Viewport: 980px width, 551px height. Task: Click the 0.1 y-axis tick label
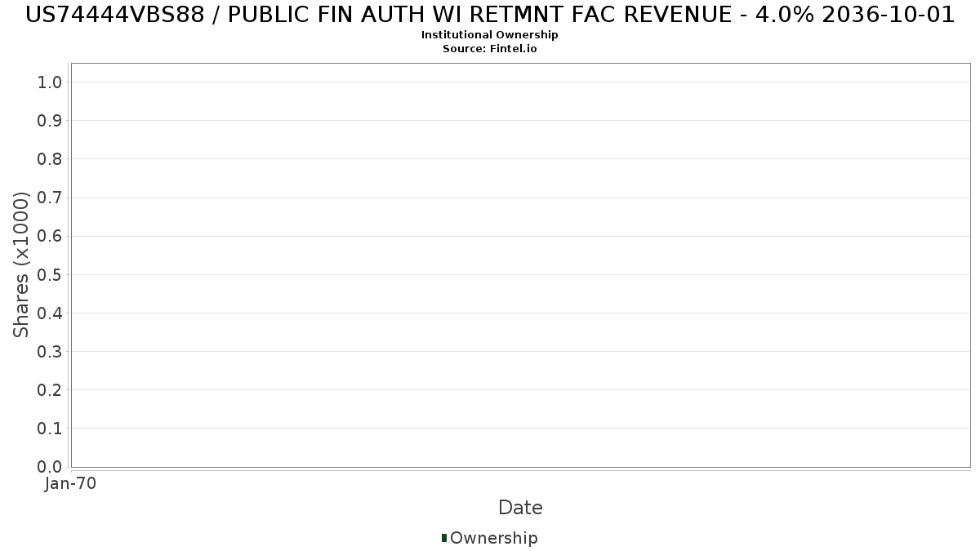[50, 428]
